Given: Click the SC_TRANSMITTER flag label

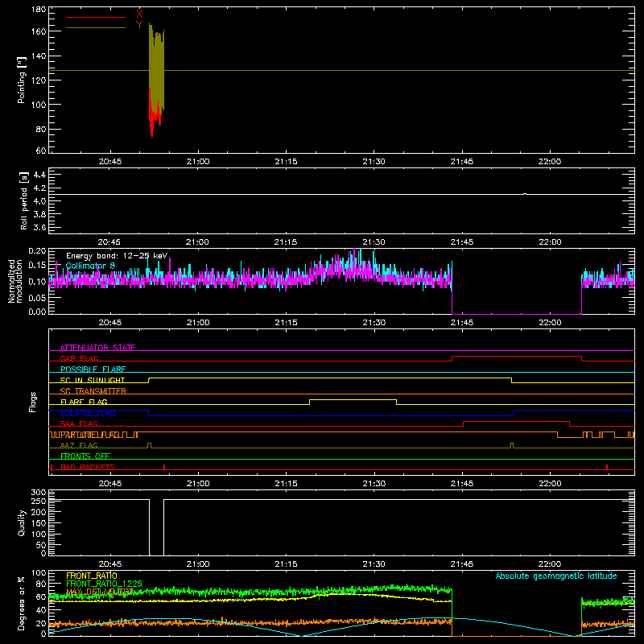Looking at the screenshot, I should click(93, 391).
